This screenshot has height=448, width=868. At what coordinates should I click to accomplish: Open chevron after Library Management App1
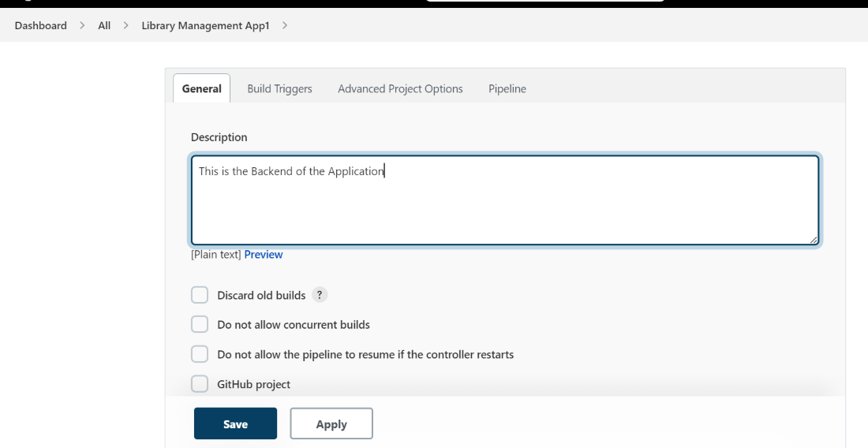point(284,25)
